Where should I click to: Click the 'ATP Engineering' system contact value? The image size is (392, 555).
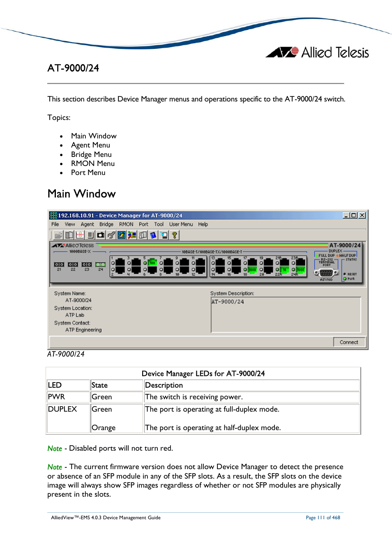tap(83, 330)
